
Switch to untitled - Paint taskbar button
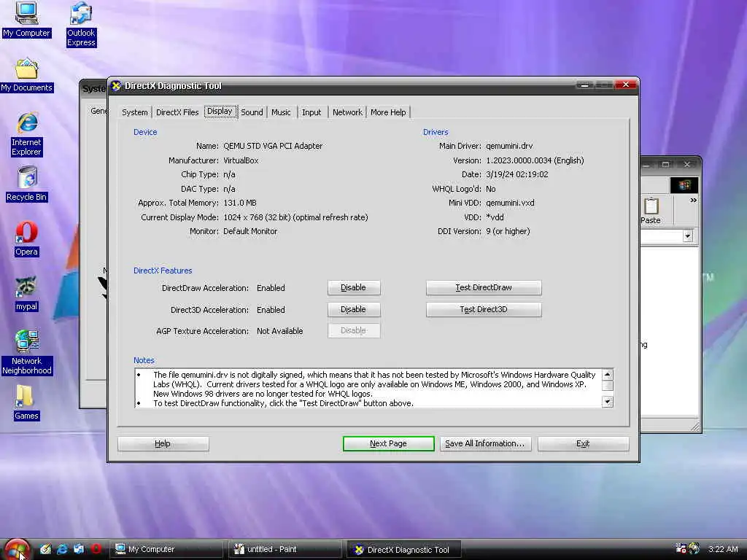click(x=285, y=549)
